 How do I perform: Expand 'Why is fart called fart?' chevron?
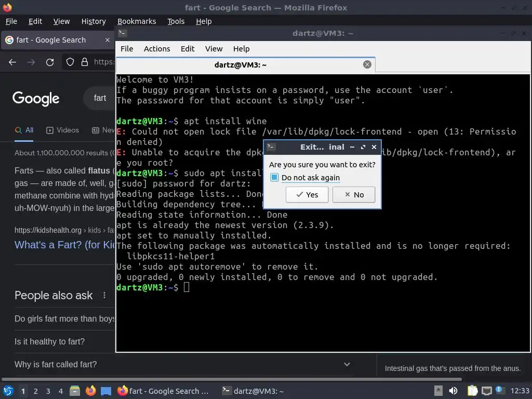pyautogui.click(x=347, y=364)
